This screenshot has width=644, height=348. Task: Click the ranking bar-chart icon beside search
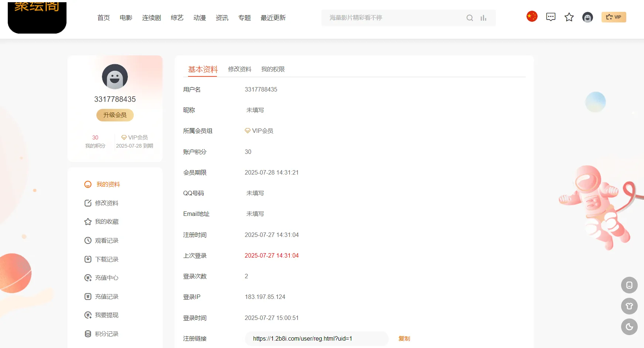coord(483,17)
